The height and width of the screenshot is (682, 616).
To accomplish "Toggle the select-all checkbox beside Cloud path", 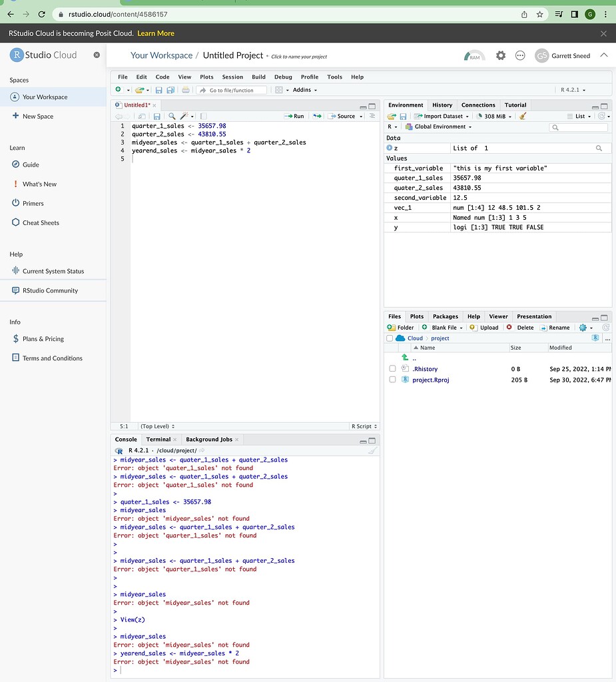I will pos(390,338).
